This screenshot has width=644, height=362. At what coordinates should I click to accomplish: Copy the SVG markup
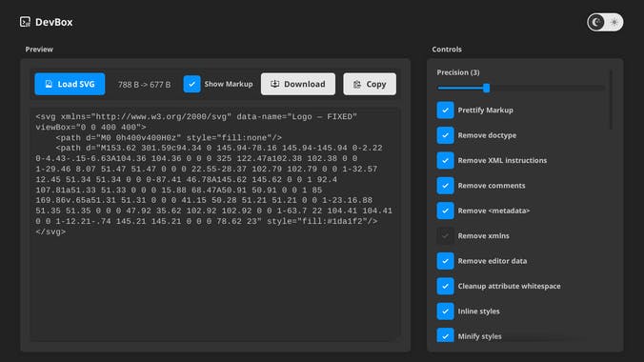tap(370, 84)
